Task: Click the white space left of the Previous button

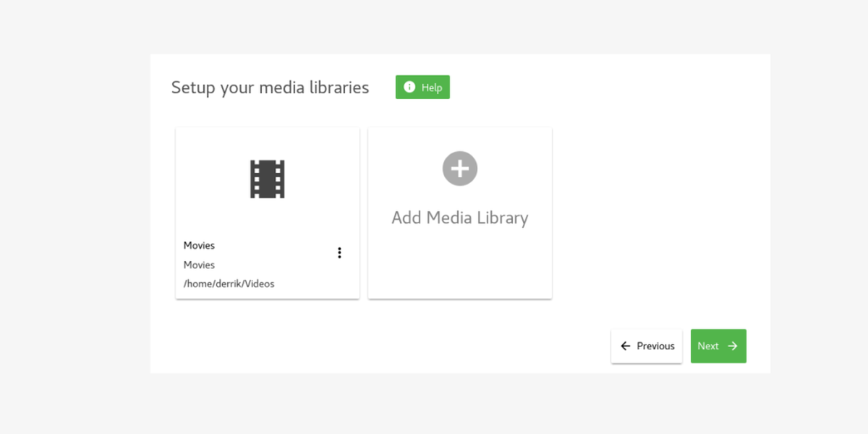Action: (434, 346)
